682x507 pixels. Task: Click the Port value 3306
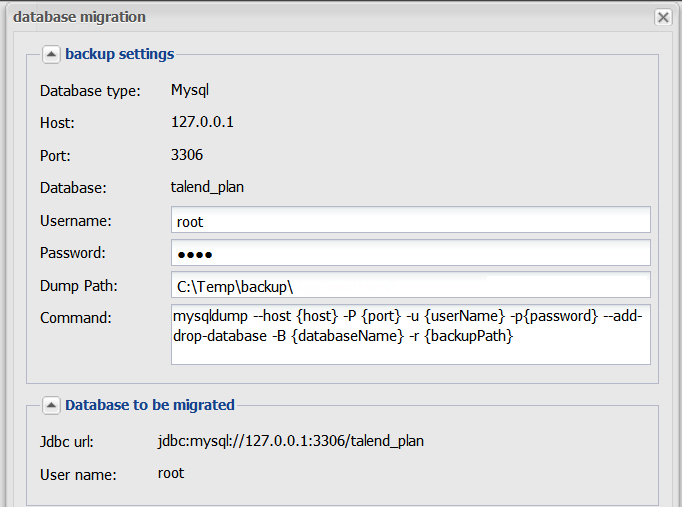[x=187, y=155]
